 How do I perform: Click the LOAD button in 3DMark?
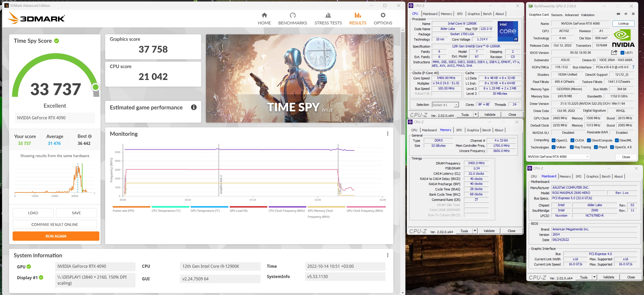click(33, 213)
